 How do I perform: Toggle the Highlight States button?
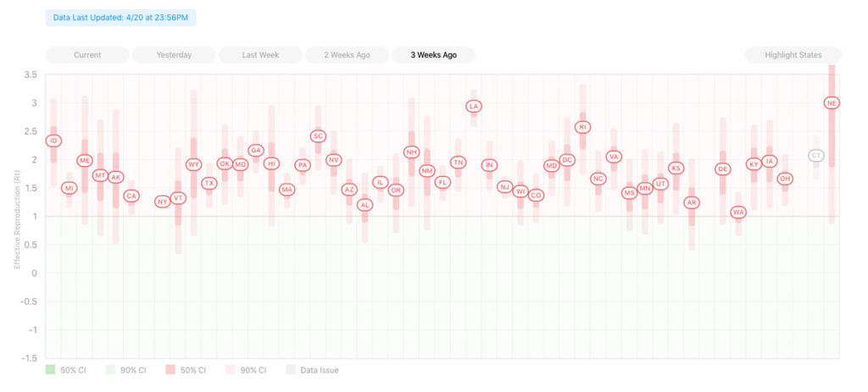click(793, 55)
